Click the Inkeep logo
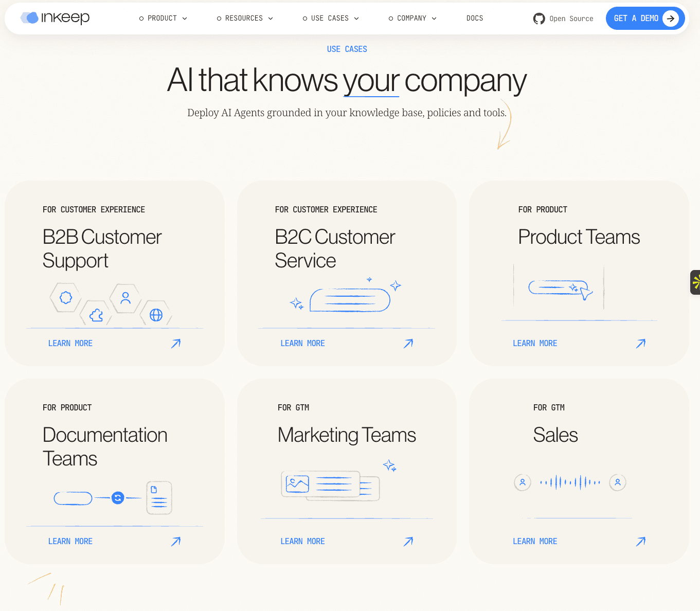Image resolution: width=700 pixels, height=611 pixels. tap(55, 18)
